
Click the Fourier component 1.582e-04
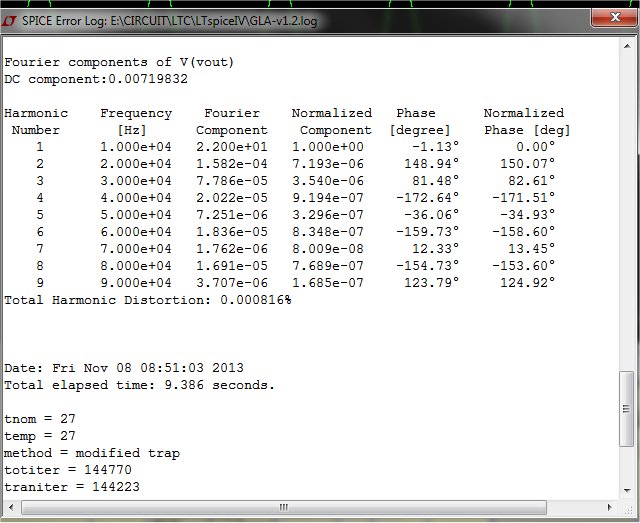click(x=232, y=164)
